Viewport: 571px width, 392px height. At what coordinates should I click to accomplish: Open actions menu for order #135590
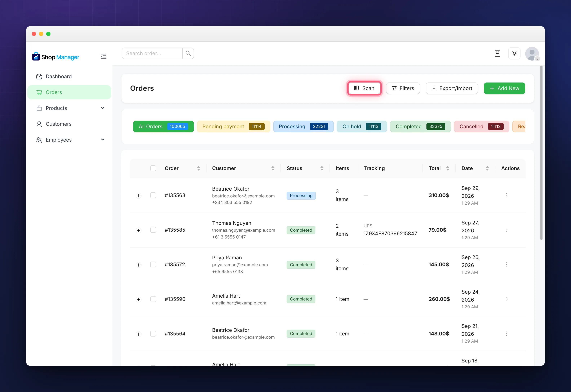tap(507, 299)
